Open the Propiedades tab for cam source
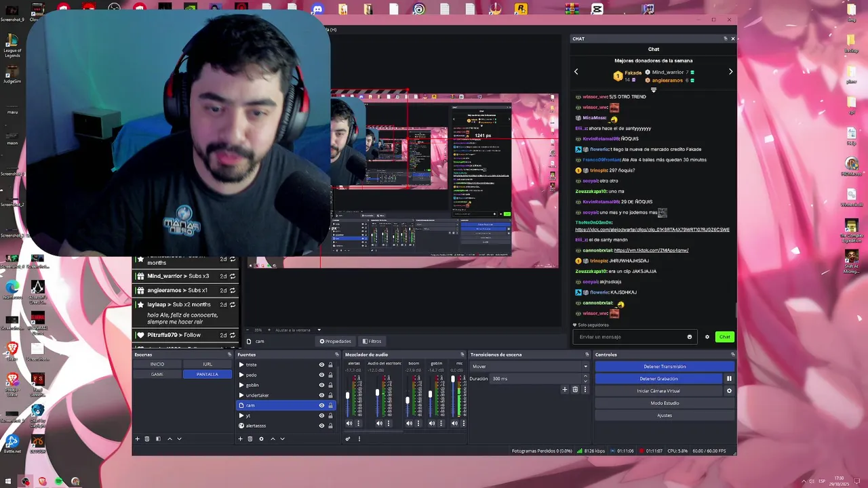Viewport: 868px width, 488px height. pyautogui.click(x=336, y=342)
